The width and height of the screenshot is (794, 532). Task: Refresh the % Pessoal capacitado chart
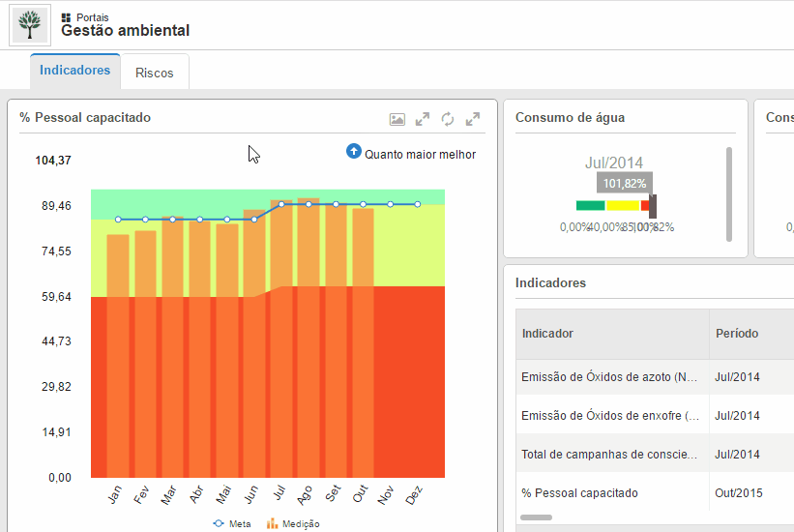pyautogui.click(x=448, y=119)
